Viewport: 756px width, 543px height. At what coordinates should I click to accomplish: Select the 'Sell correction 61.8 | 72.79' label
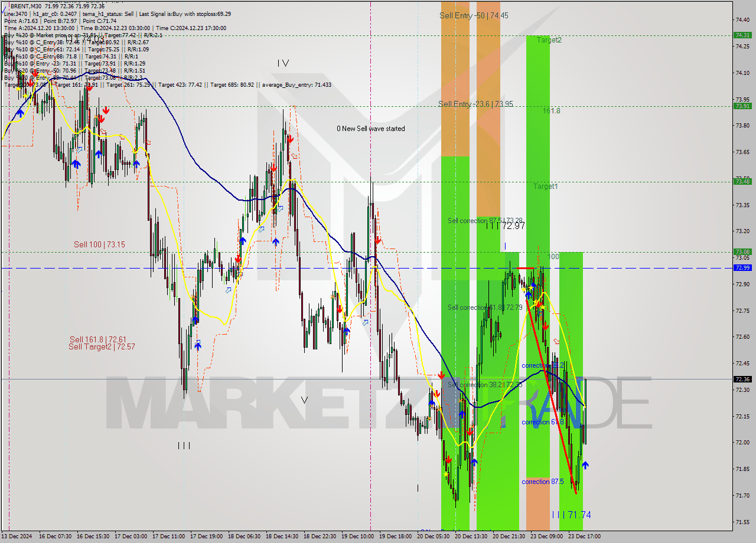coord(484,308)
